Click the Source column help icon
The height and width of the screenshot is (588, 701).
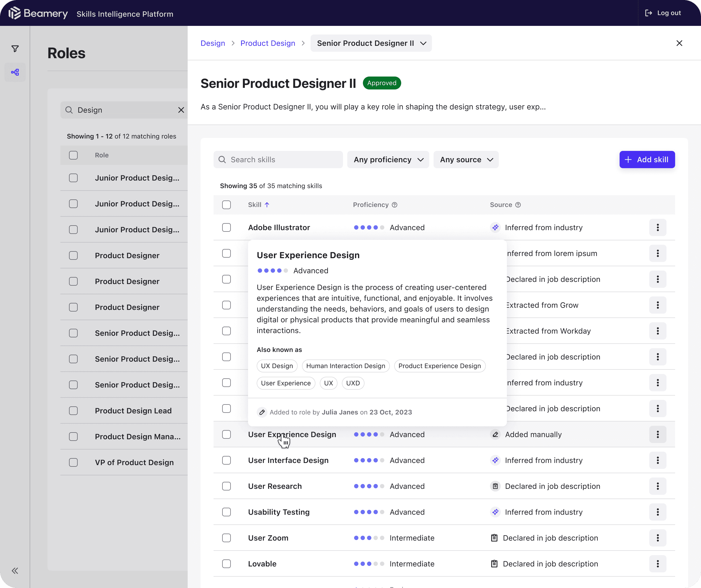coord(518,205)
